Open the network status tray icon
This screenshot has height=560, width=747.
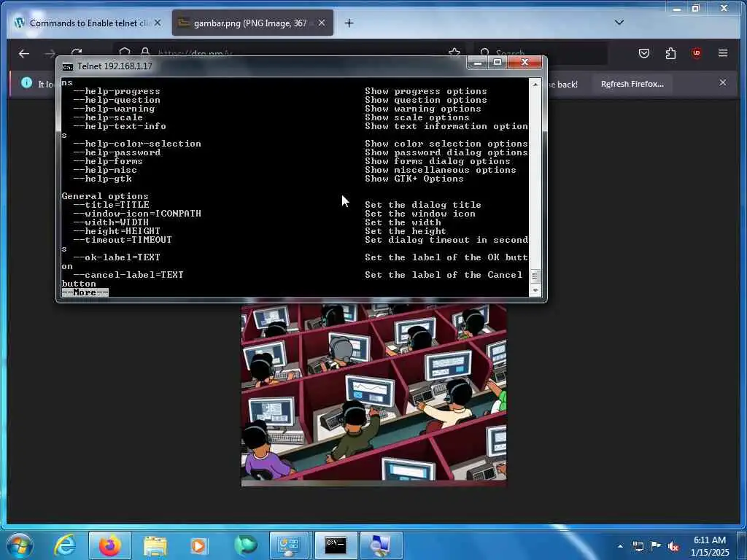coord(638,547)
